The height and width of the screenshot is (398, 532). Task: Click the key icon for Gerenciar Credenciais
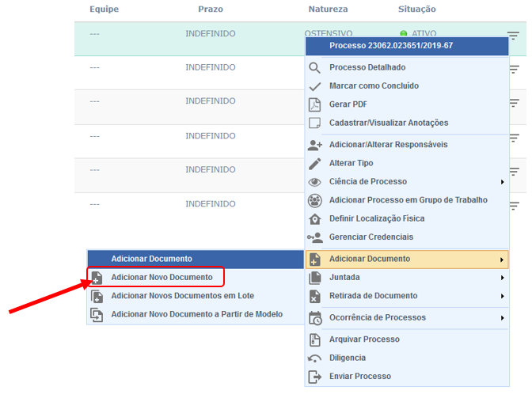tap(315, 237)
